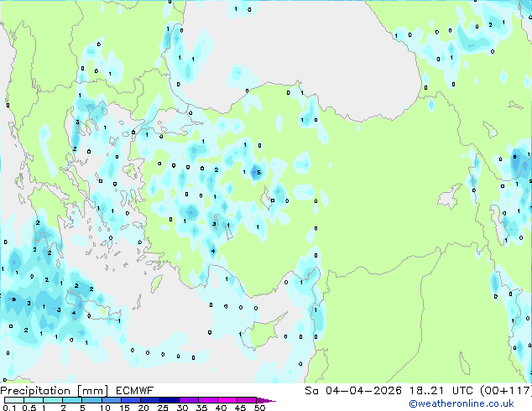Select the 40–45 mm magenta legend swatch
The width and height of the screenshot is (532, 411).
point(227,400)
